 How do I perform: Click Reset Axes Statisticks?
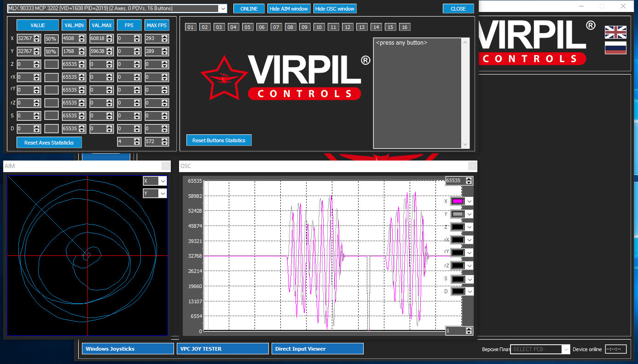pyautogui.click(x=49, y=143)
